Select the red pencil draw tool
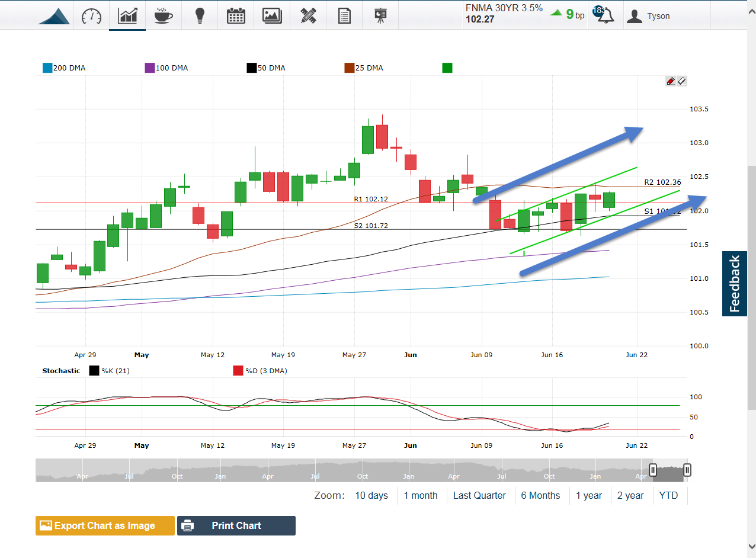Viewport: 756px width, 558px height. pyautogui.click(x=671, y=81)
